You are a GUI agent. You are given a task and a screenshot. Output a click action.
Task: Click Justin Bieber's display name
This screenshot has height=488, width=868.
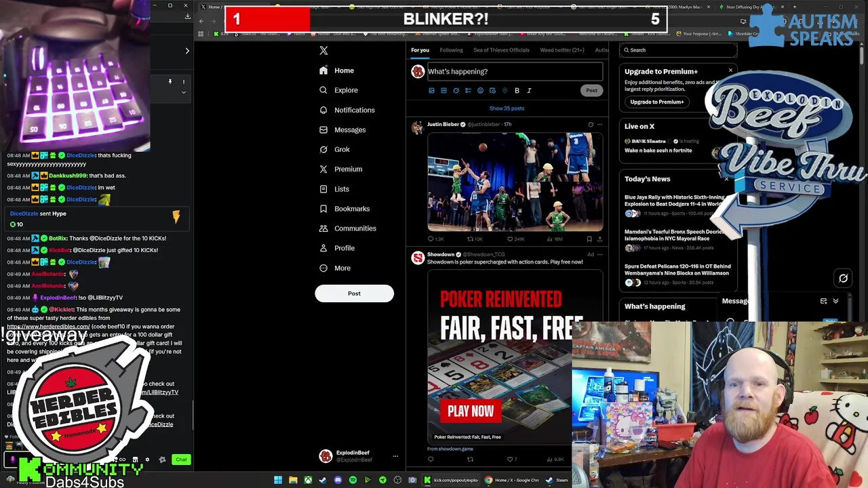tap(443, 124)
